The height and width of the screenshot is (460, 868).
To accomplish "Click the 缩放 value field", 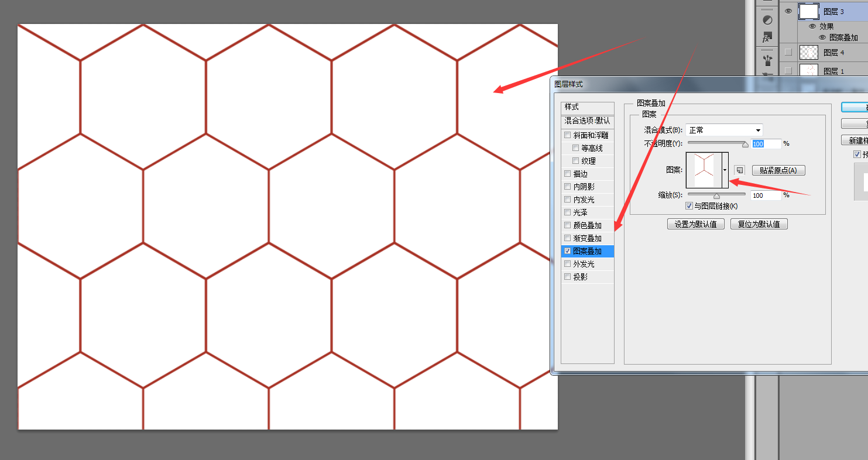I will pyautogui.click(x=766, y=195).
